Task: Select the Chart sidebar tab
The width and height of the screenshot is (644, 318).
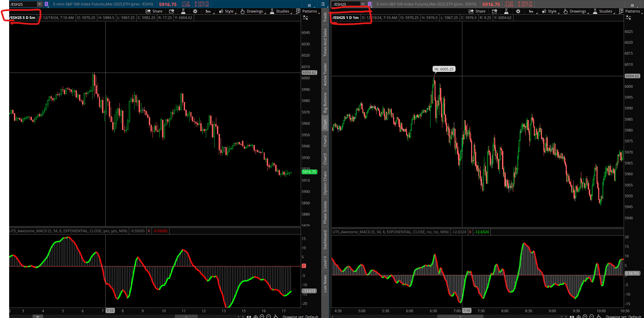Action: click(325, 124)
